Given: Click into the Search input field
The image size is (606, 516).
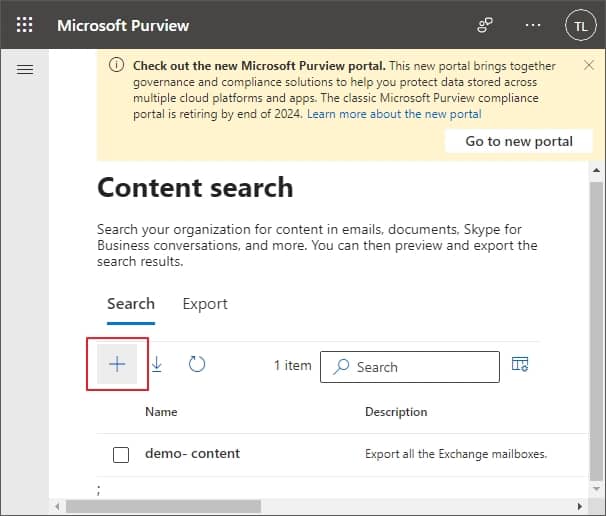Looking at the screenshot, I should click(x=410, y=367).
